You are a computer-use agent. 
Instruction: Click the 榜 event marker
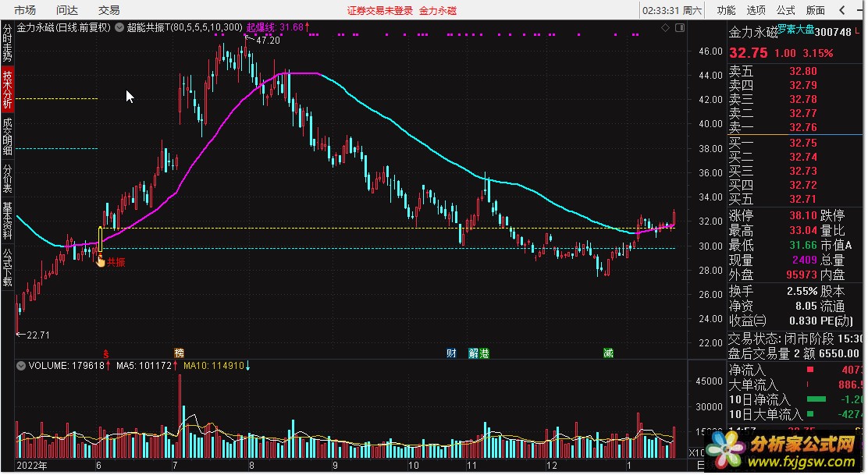click(179, 353)
